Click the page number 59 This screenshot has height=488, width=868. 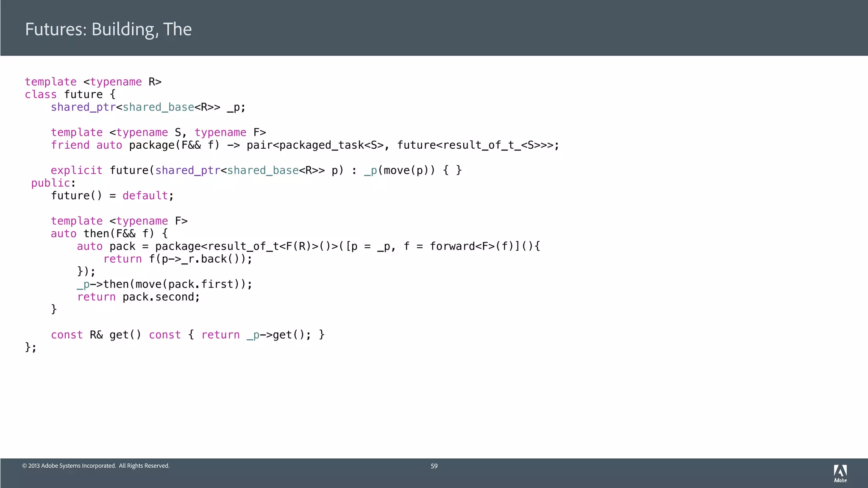tap(434, 466)
